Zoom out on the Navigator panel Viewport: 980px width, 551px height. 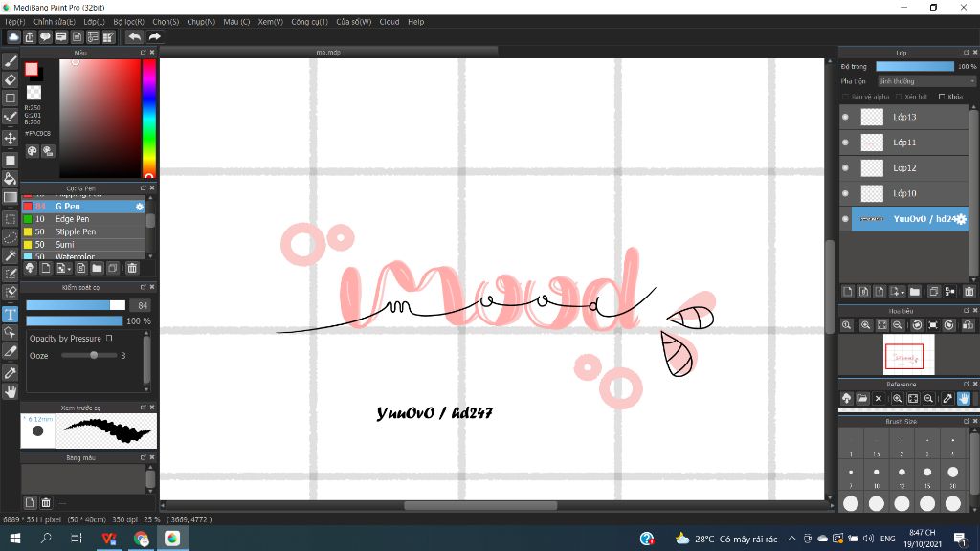[x=898, y=325]
